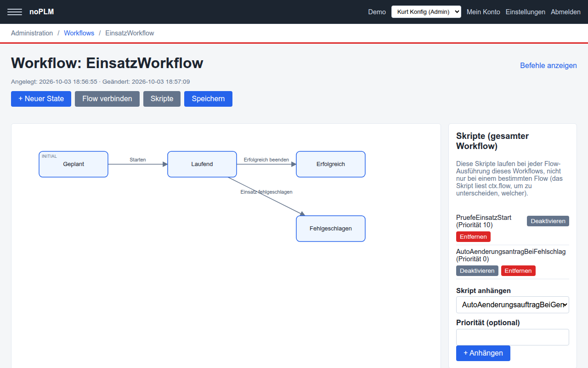
Task: Open the hamburger navigation menu
Action: [15, 12]
